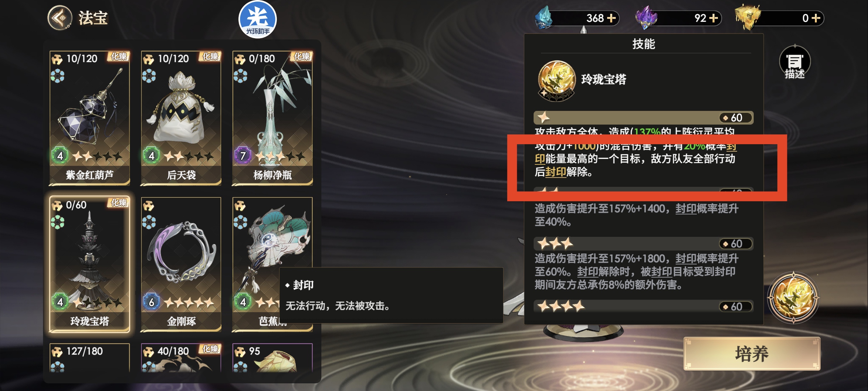Select the 紫金红葫芦 treasure card

pyautogui.click(x=90, y=118)
